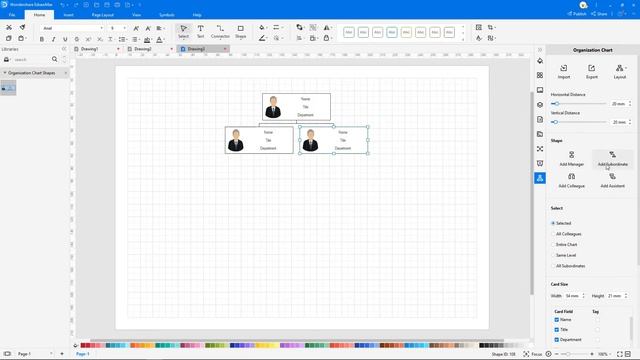Click the Focus mode icon in status bar
The height and width of the screenshot is (360, 640).
click(x=526, y=354)
